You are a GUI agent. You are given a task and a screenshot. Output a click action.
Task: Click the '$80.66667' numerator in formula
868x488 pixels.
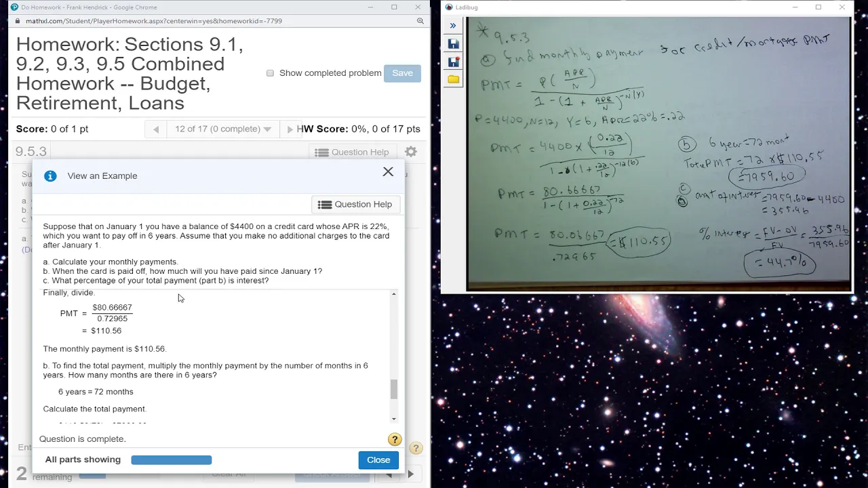(112, 308)
